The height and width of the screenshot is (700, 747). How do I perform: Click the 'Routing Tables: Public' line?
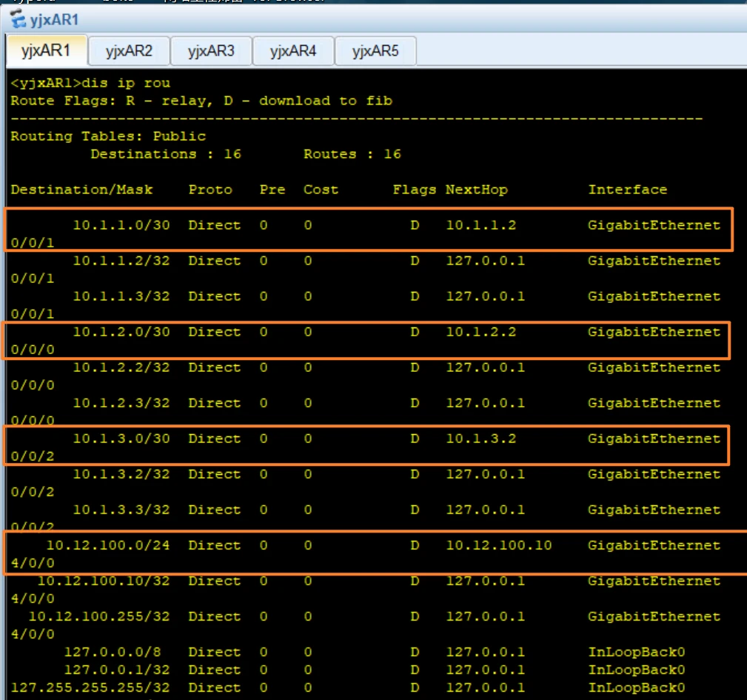108,136
